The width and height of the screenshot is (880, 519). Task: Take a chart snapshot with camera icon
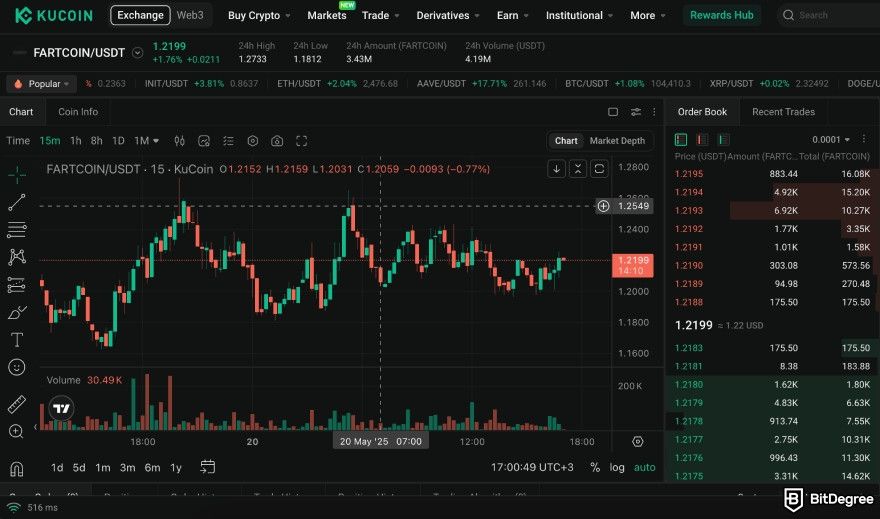click(x=277, y=141)
